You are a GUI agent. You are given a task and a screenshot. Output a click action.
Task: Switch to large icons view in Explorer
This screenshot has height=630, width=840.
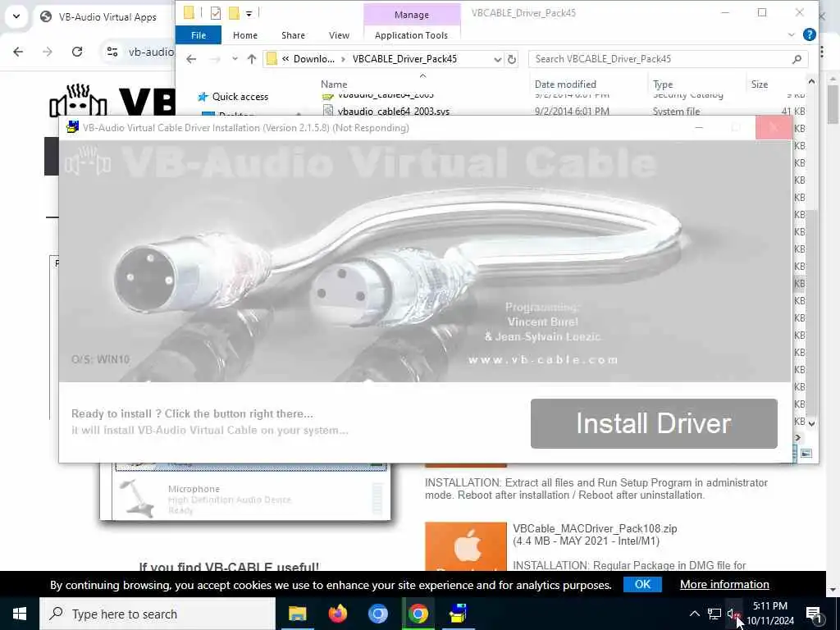click(806, 454)
